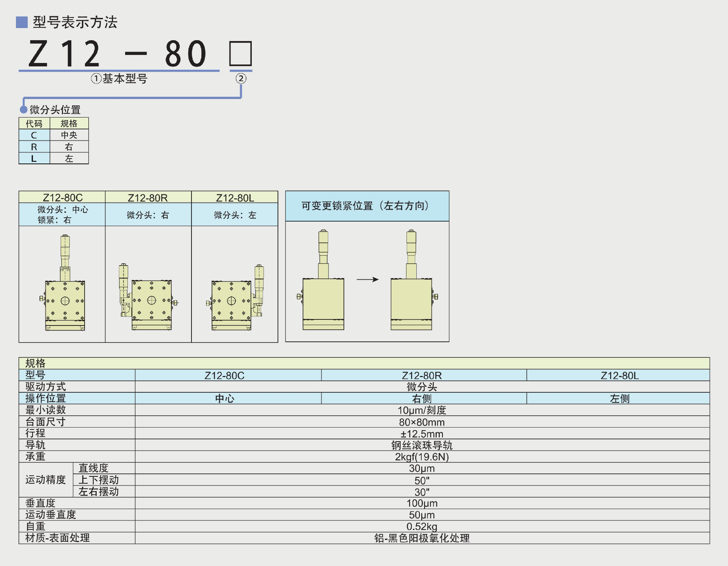
Task: Click the blue bullet before 微分头位置
Action: tap(24, 110)
